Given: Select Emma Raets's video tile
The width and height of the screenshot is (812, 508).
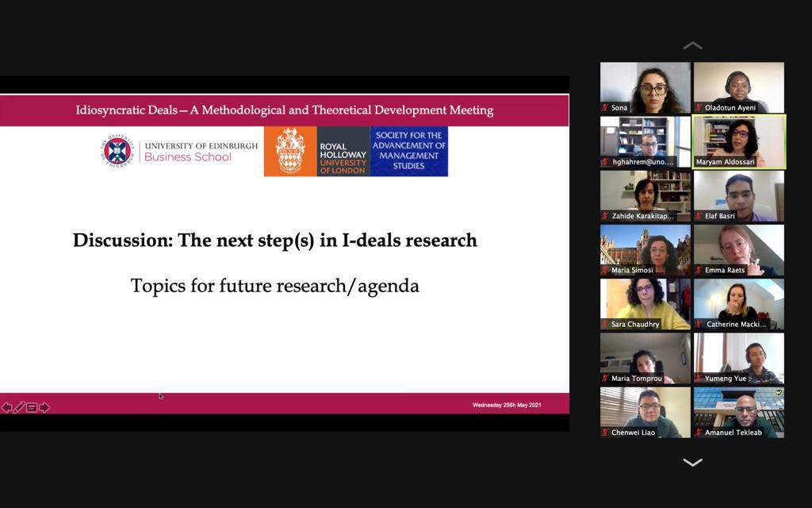Looking at the screenshot, I should click(739, 250).
